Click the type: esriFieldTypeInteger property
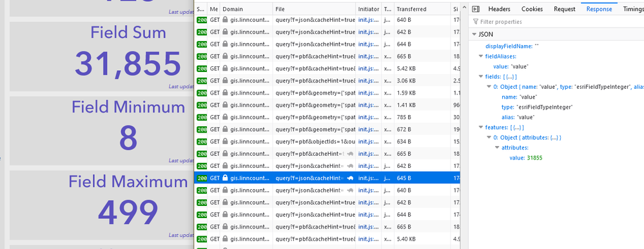The width and height of the screenshot is (644, 249). pos(537,107)
